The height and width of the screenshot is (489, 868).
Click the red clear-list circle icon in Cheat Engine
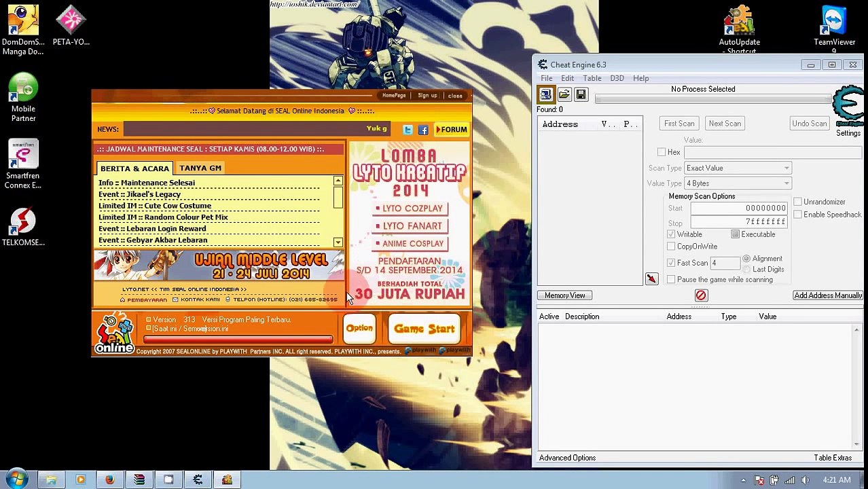(x=701, y=295)
